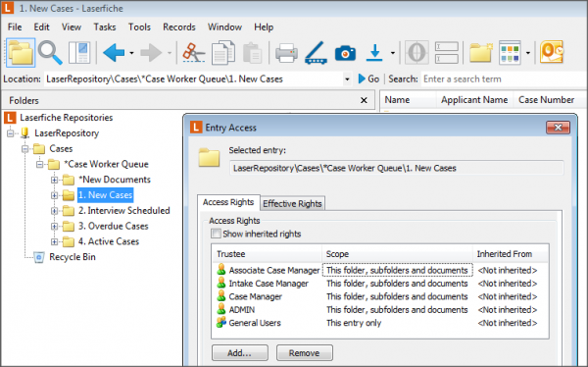Click the Intake Case Manager user icon
Image resolution: width=588 pixels, height=367 pixels.
pyautogui.click(x=221, y=283)
